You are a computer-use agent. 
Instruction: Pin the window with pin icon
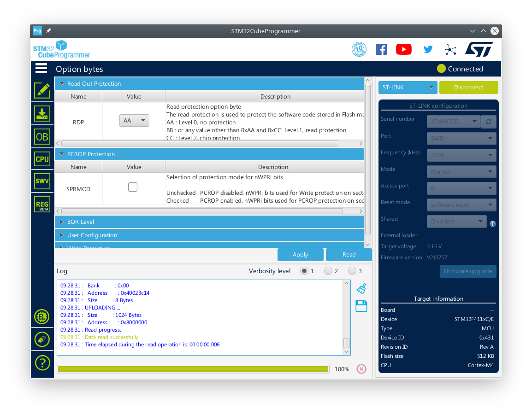click(x=48, y=31)
